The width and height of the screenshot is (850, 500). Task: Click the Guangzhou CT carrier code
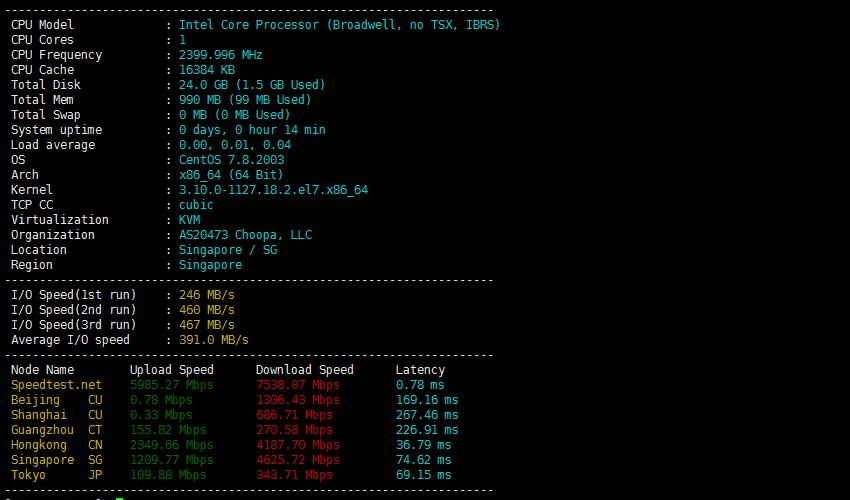point(95,430)
